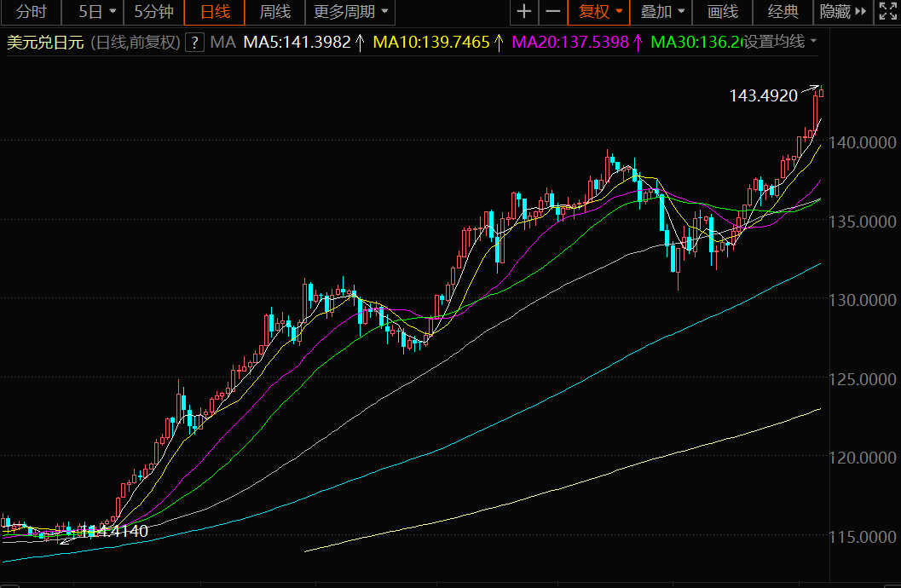
Task: Click the 隐藏 hide panel button
Action: (842, 11)
